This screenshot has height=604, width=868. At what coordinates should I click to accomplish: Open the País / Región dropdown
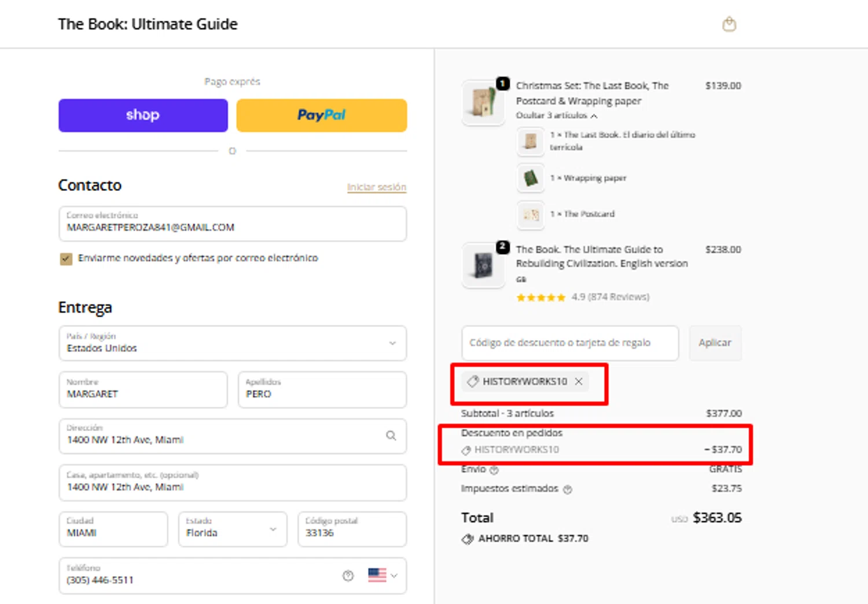[232, 343]
